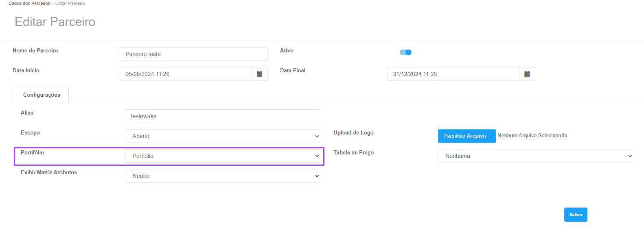Viewport: 644px width, 234px height.
Task: Open the Tabela de Preço dropdown
Action: click(536, 156)
